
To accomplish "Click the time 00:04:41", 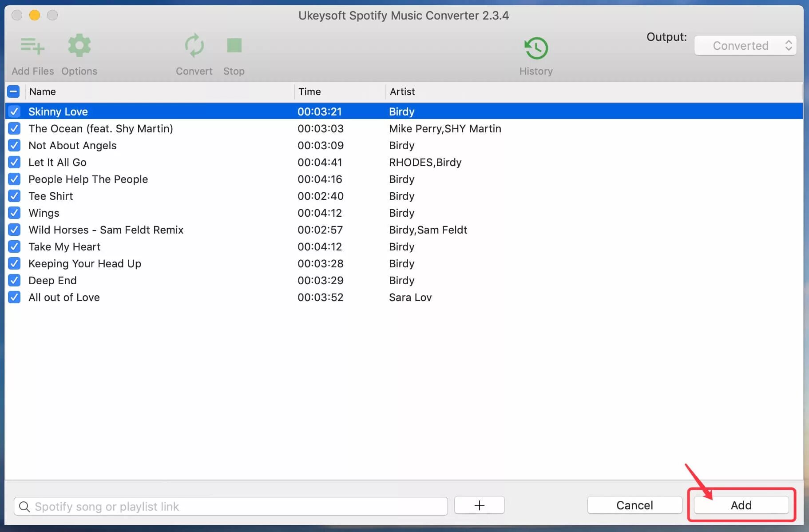I will [320, 162].
